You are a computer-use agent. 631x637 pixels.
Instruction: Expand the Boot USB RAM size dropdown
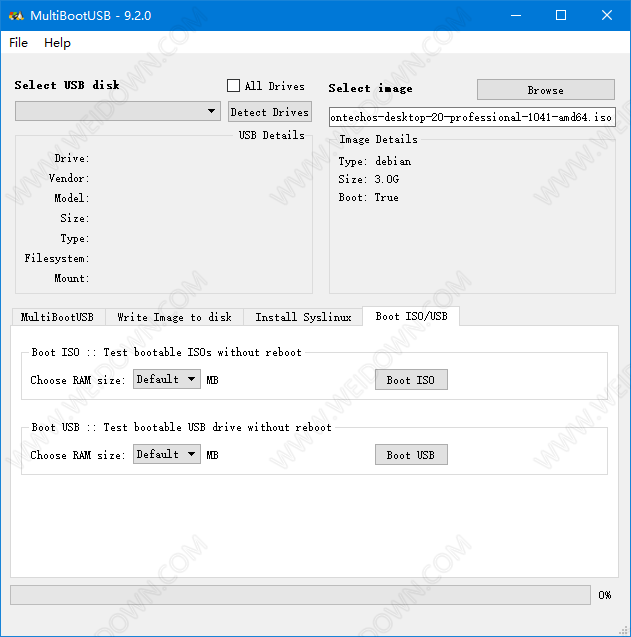point(166,454)
